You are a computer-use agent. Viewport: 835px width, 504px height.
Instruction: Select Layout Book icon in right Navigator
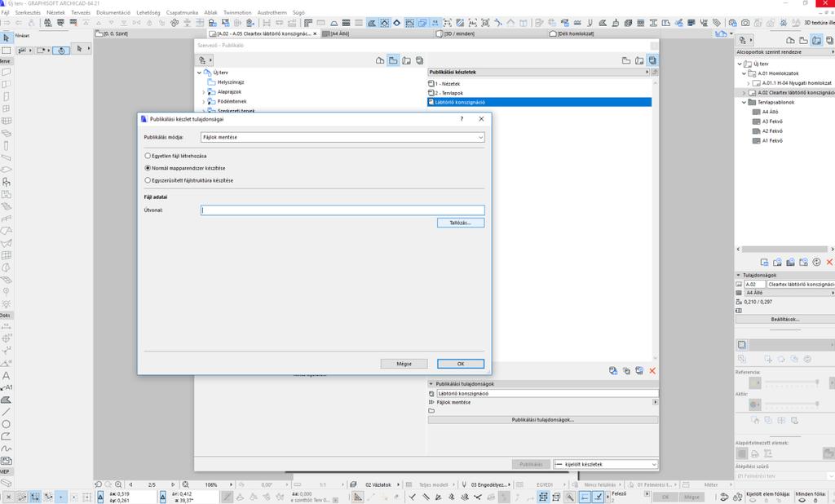click(x=816, y=40)
